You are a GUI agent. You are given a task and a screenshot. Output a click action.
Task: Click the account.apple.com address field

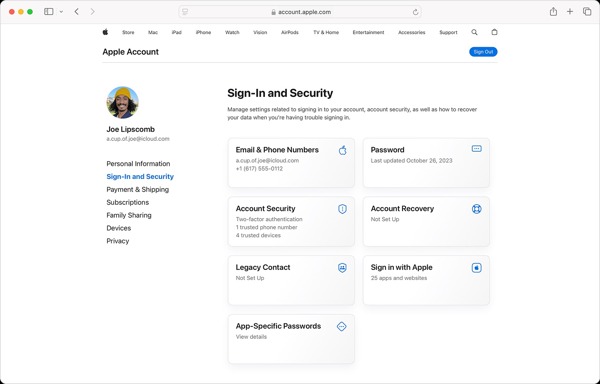[x=300, y=12]
